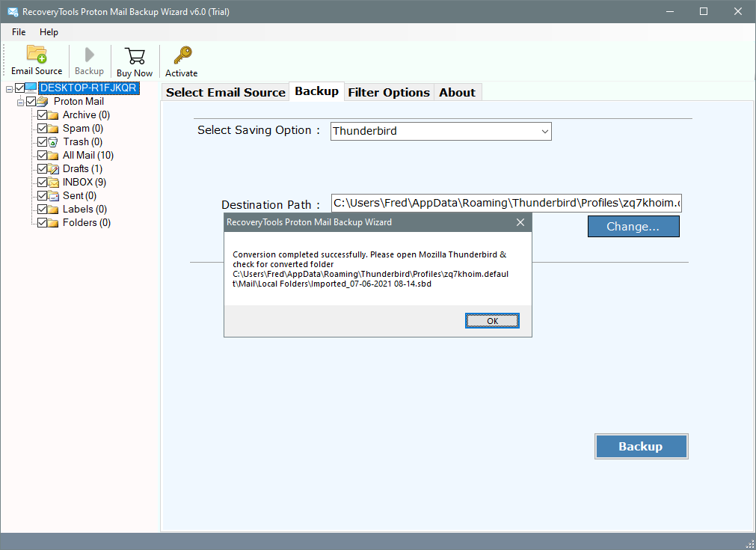756x550 pixels.
Task: Uncheck the Drafts (1) checkbox
Action: [x=43, y=169]
